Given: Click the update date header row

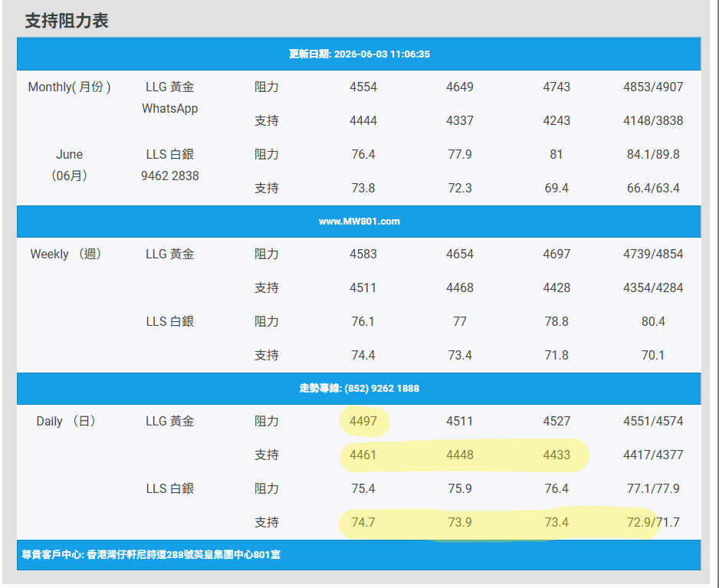Looking at the screenshot, I should pos(359,54).
